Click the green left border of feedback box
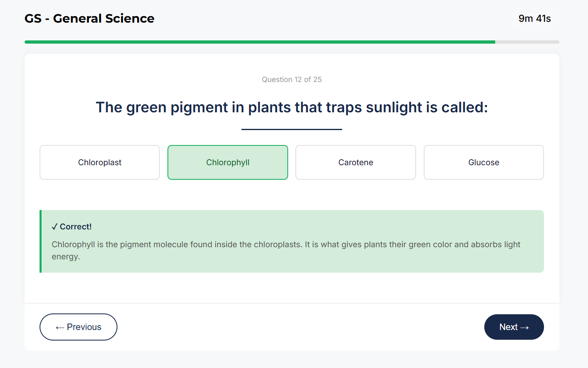The height and width of the screenshot is (368, 588). point(41,241)
